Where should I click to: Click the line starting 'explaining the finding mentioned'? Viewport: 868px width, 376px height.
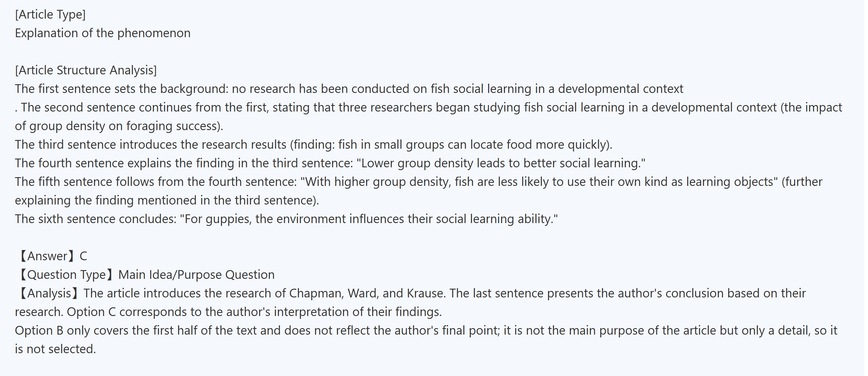[167, 200]
